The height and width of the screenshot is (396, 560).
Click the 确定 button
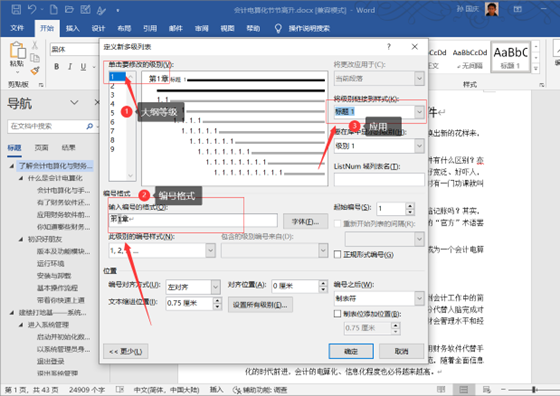(351, 351)
